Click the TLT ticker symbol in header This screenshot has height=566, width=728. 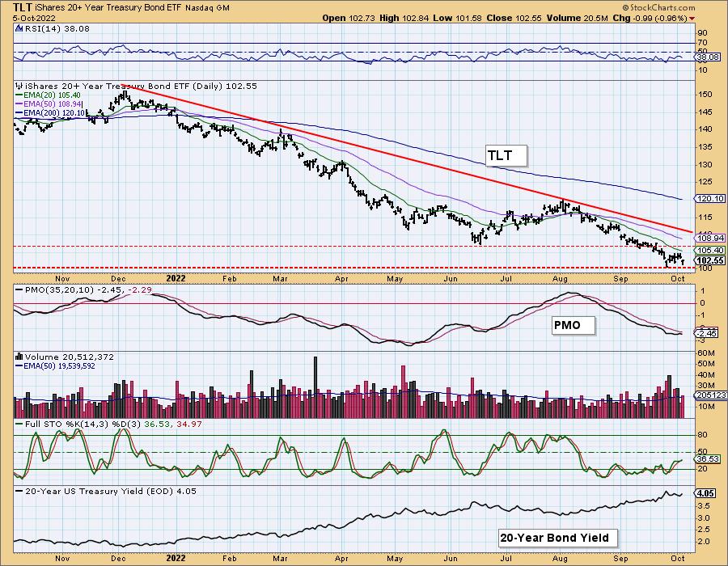tap(23, 7)
